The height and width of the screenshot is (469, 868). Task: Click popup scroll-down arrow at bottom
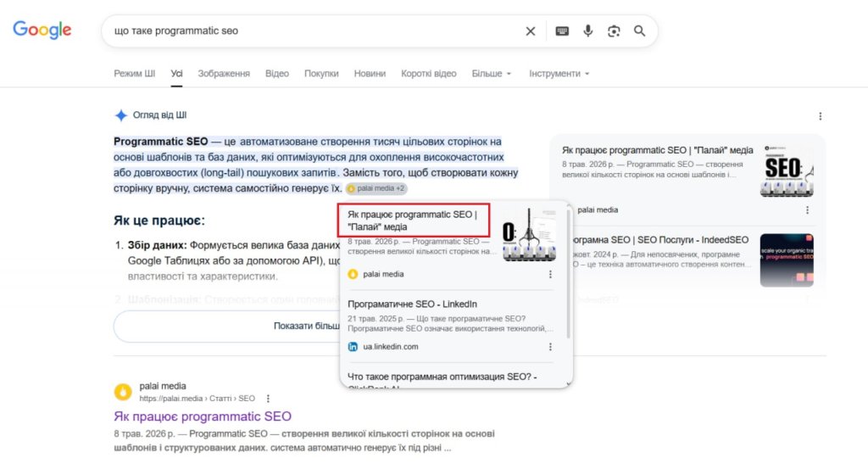point(568,383)
